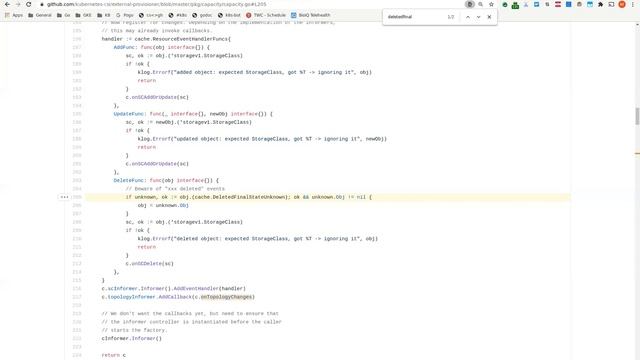Open the Apps bookmark shortcut
The image size is (640, 360).
coord(13,15)
